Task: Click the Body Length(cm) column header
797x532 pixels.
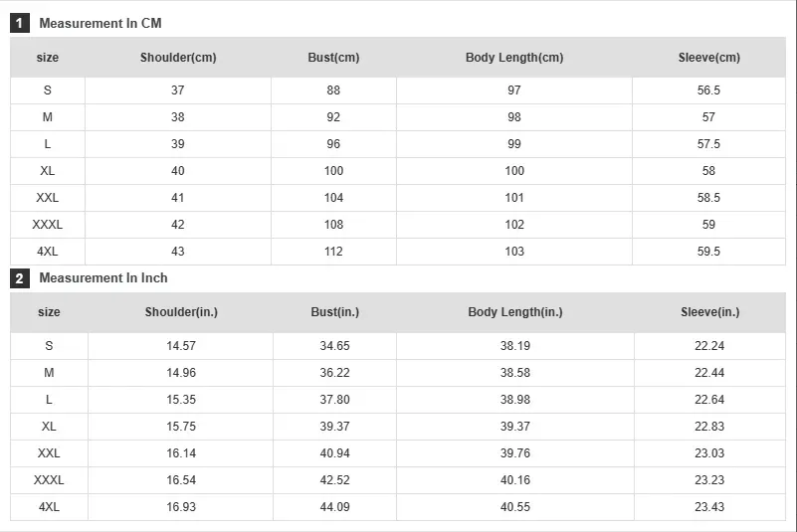Action: point(514,58)
